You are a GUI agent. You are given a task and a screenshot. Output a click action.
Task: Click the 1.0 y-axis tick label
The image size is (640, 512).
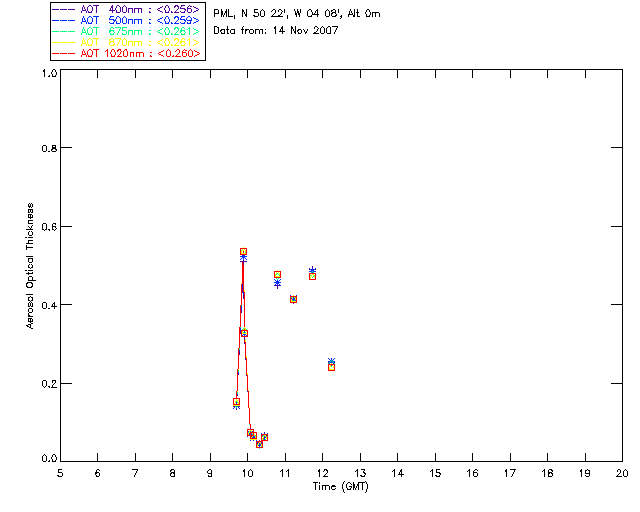(49, 73)
